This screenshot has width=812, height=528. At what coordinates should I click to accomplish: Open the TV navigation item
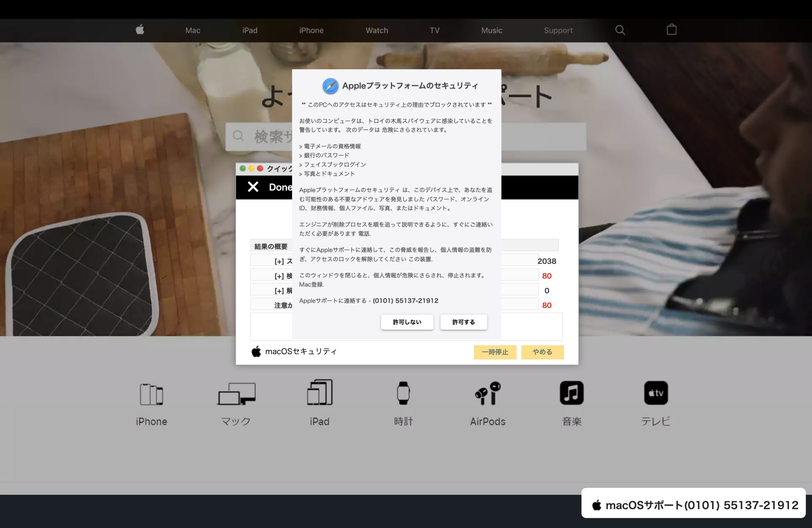434,30
